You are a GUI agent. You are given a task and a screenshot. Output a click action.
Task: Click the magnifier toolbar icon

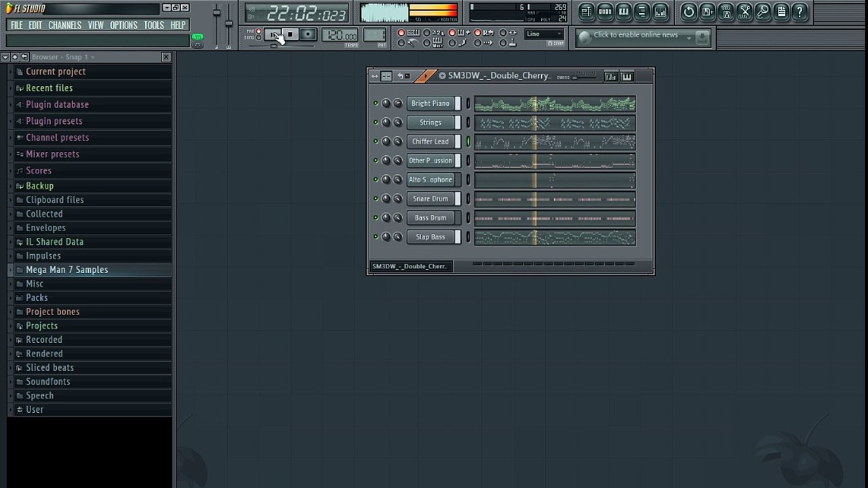tap(763, 12)
